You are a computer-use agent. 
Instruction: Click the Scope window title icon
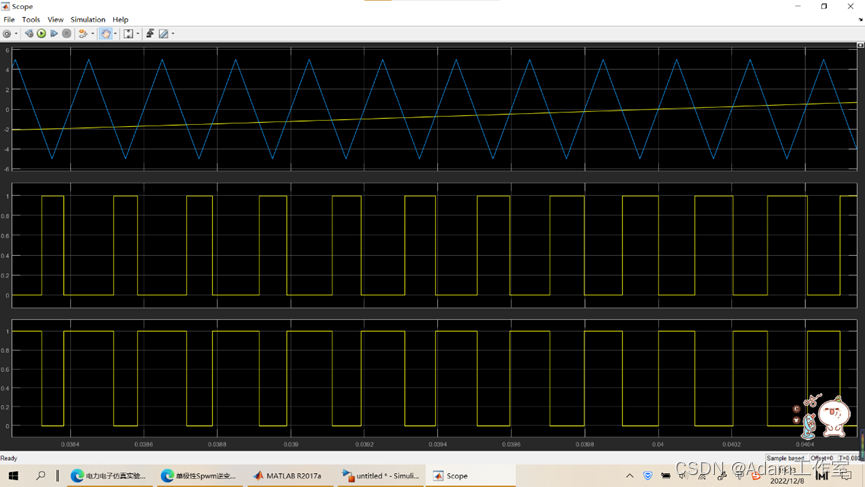pos(5,6)
